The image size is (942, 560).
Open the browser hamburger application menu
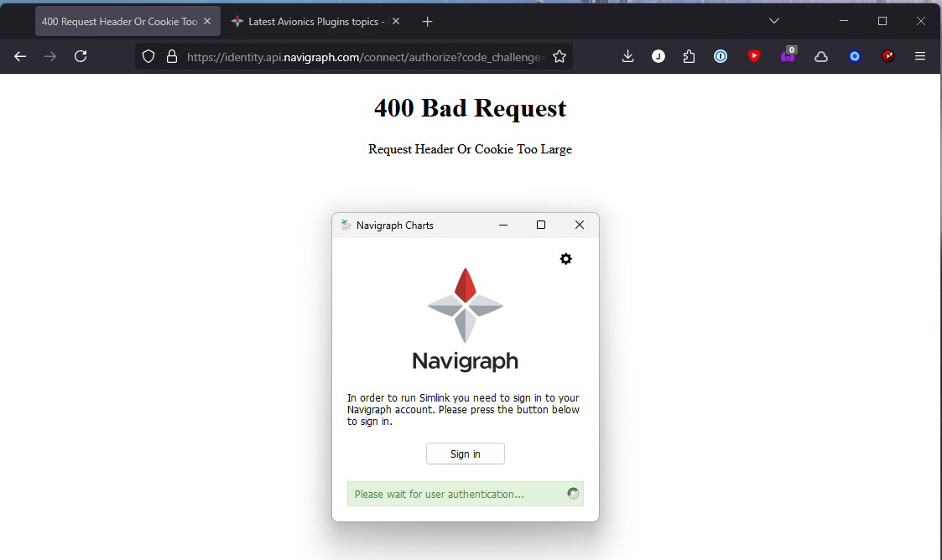click(920, 56)
